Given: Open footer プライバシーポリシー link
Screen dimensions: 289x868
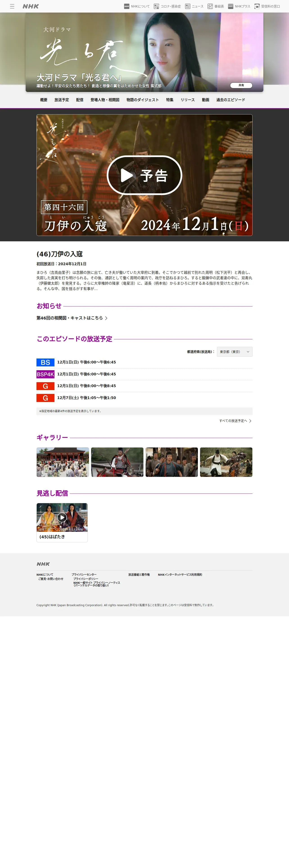Looking at the screenshot, I should point(86,579).
